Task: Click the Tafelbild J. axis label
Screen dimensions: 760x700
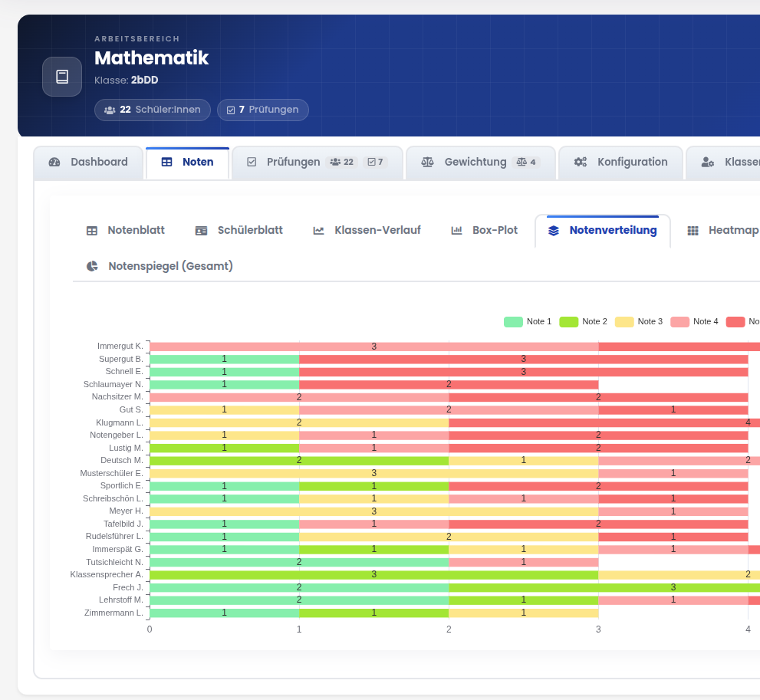Action: pyautogui.click(x=123, y=524)
